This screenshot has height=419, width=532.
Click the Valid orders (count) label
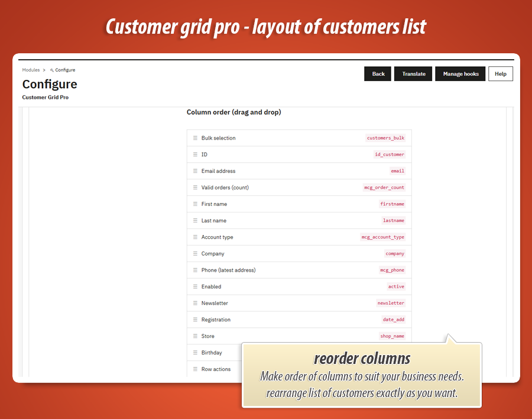point(225,188)
